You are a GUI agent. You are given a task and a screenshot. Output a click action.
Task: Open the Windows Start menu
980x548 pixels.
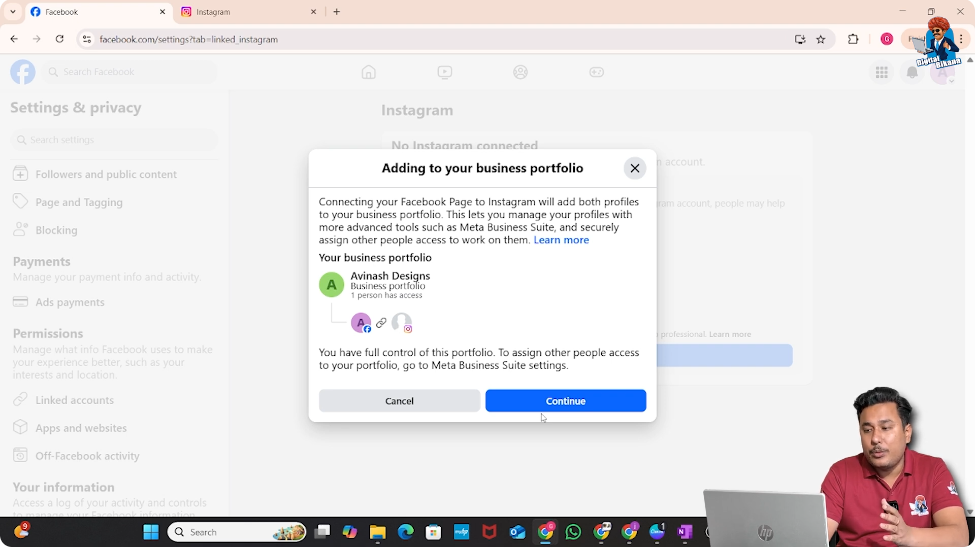point(151,532)
